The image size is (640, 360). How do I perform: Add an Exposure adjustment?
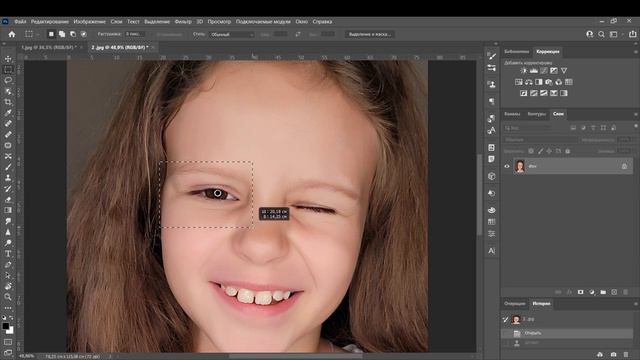click(553, 71)
